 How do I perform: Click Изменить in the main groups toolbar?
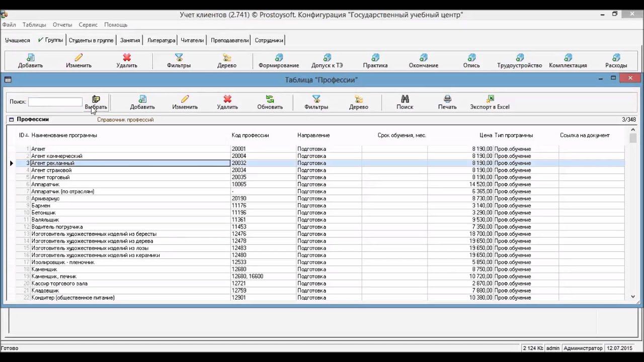(78, 61)
